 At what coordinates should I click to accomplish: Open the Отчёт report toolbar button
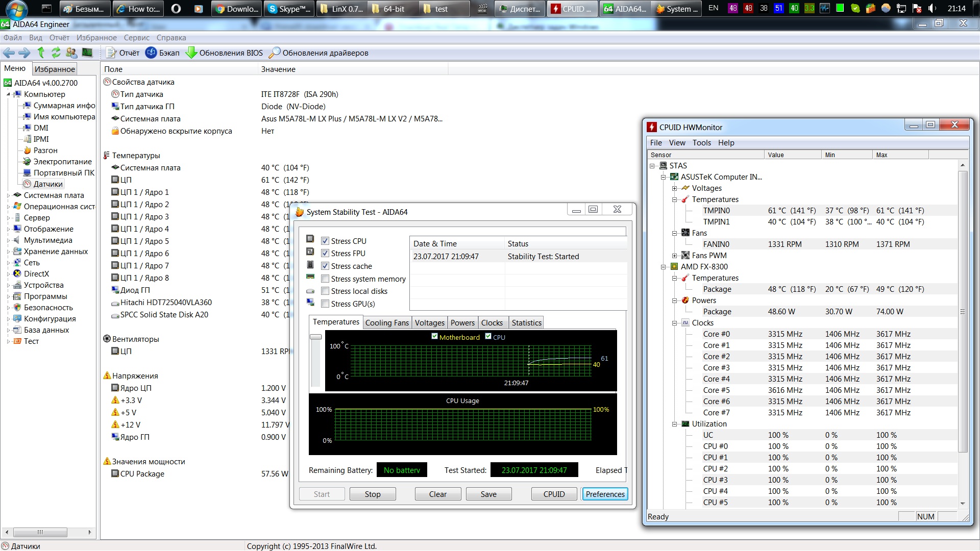122,53
